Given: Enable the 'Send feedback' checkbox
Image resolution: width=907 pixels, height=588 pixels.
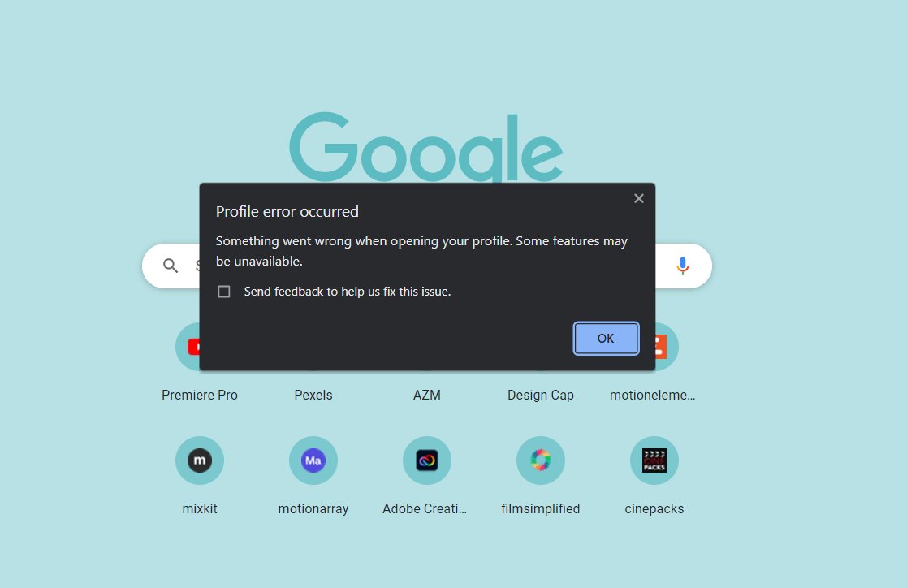Looking at the screenshot, I should (223, 291).
